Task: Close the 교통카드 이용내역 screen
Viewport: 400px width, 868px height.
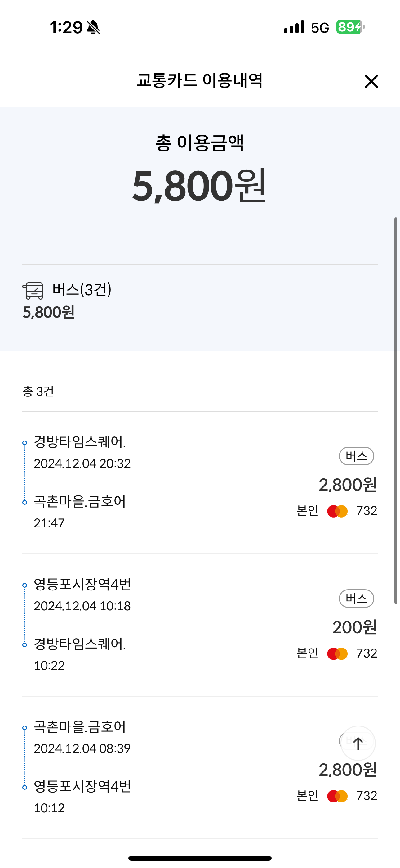Action: click(371, 81)
